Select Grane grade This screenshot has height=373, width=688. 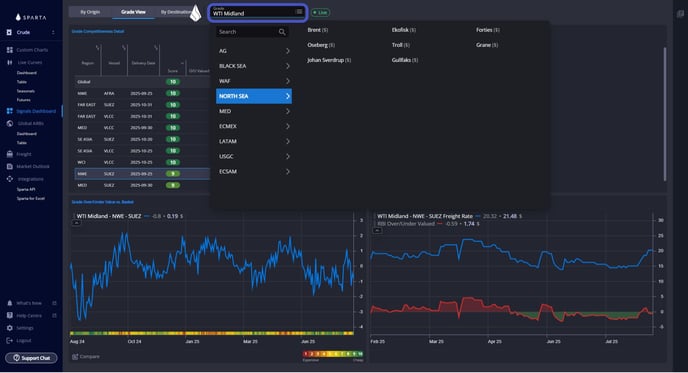487,45
